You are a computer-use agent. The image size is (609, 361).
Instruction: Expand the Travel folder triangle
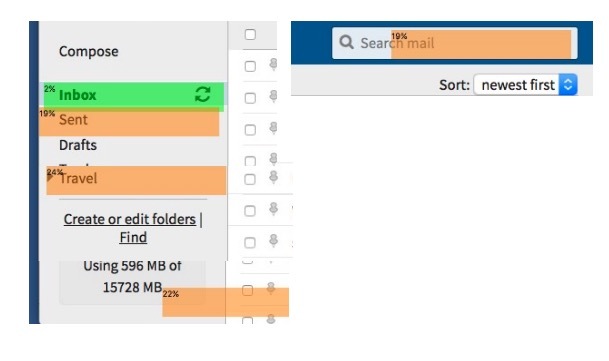tap(50, 176)
